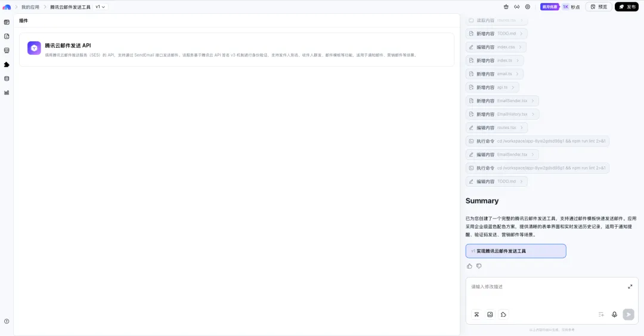Click the send message arrow button

[628, 315]
